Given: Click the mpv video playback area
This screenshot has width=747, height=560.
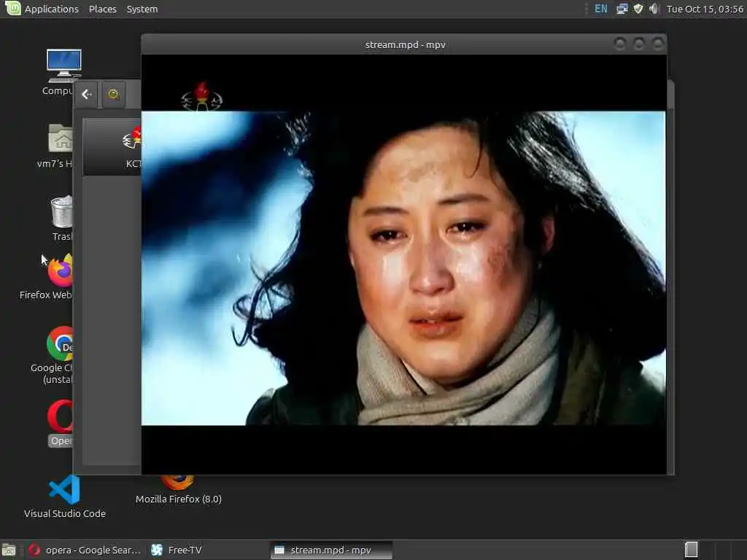Looking at the screenshot, I should pos(403,264).
